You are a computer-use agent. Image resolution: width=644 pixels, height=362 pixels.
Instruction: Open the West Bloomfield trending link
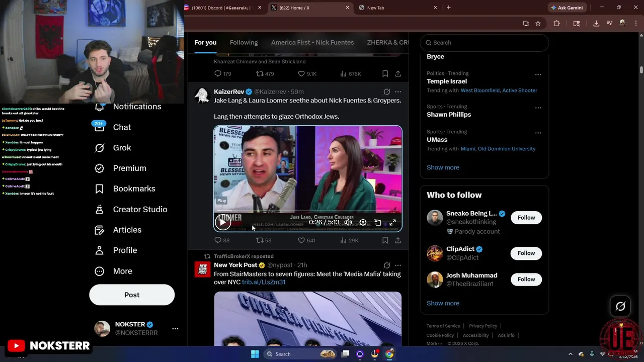click(x=481, y=90)
